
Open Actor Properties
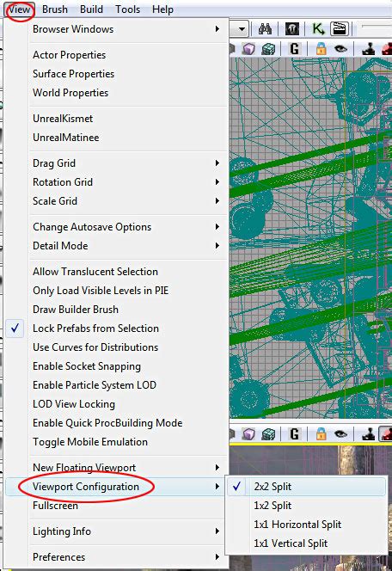(116, 55)
